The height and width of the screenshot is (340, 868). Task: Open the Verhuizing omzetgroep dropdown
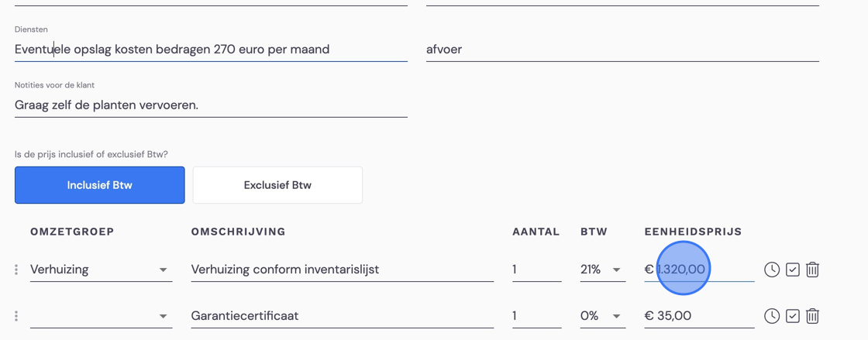coord(102,270)
